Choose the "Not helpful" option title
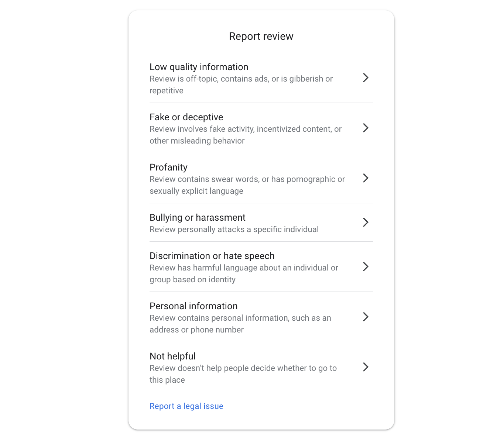497x448 pixels. [x=172, y=356]
